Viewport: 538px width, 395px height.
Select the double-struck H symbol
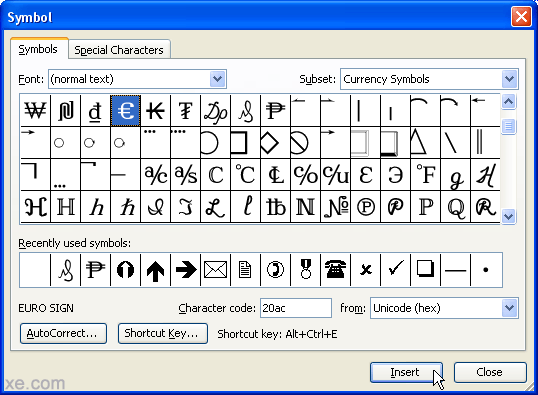(x=66, y=207)
